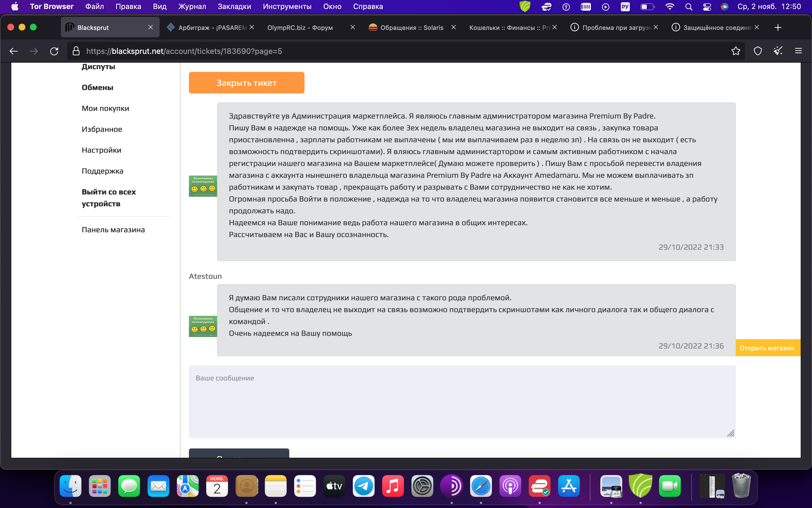
Task: Open Диспуты in the sidebar
Action: [98, 67]
